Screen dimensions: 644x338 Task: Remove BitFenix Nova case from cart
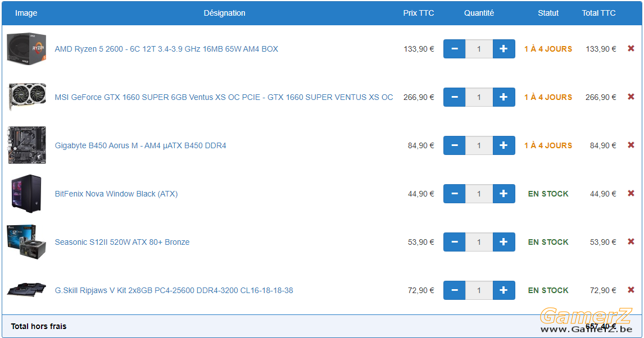(631, 193)
